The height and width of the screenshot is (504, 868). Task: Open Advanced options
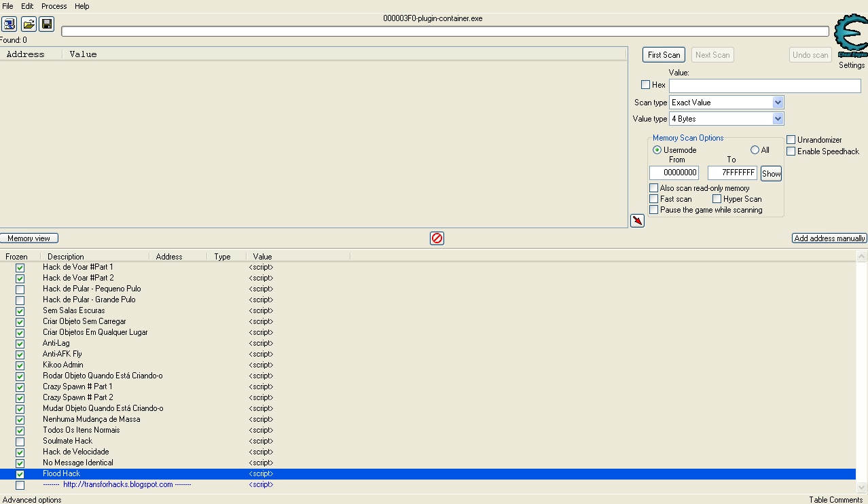(x=32, y=499)
